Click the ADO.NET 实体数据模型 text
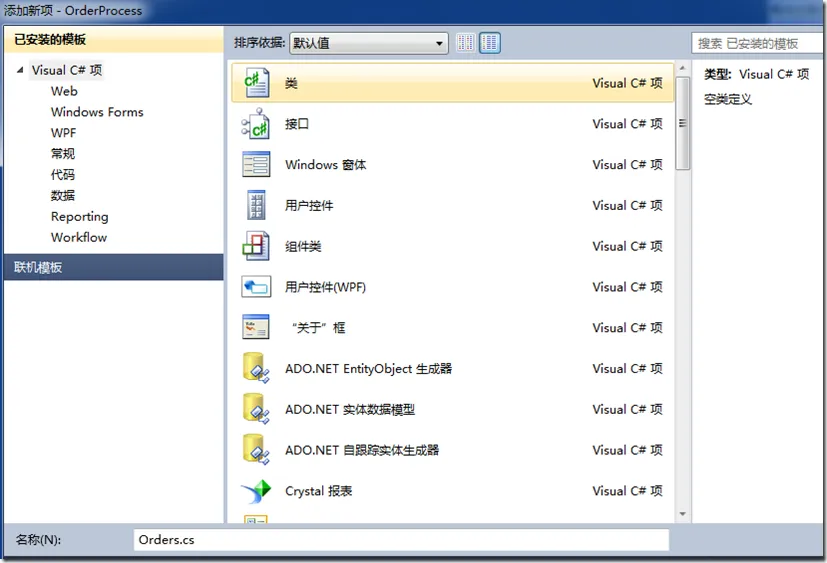 350,409
